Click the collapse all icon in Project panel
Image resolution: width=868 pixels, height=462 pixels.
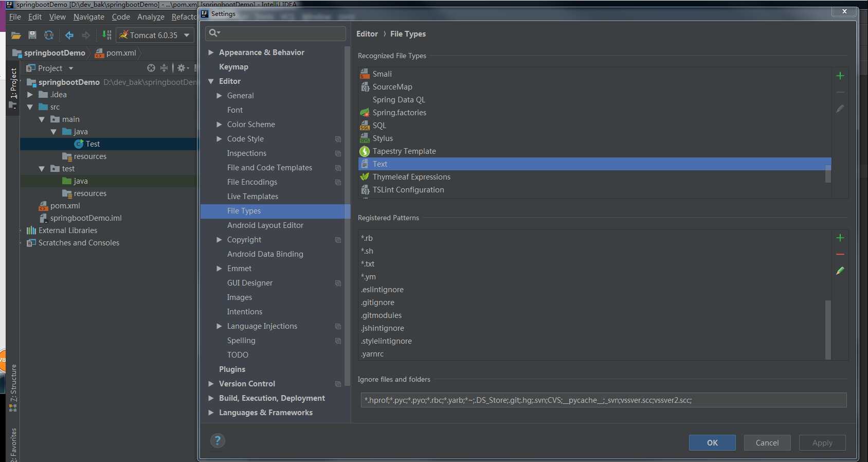164,68
